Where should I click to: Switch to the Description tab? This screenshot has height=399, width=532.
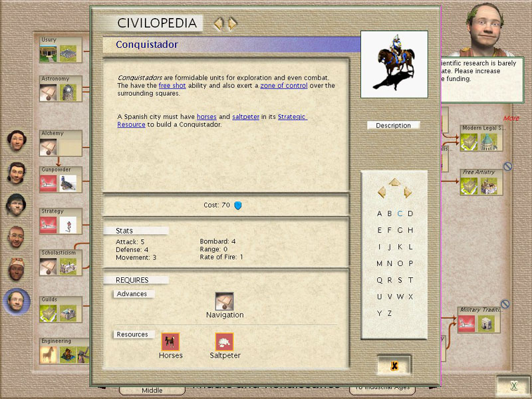pos(394,125)
